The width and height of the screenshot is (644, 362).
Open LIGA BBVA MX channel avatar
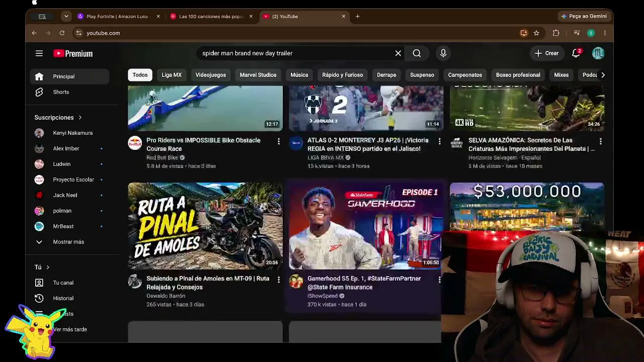click(x=296, y=143)
